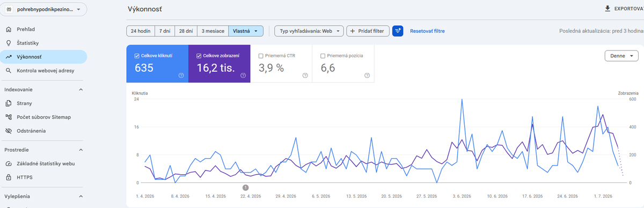Image resolution: width=644 pixels, height=208 pixels.
Task: Click the export download arrow icon
Action: coord(608,9)
